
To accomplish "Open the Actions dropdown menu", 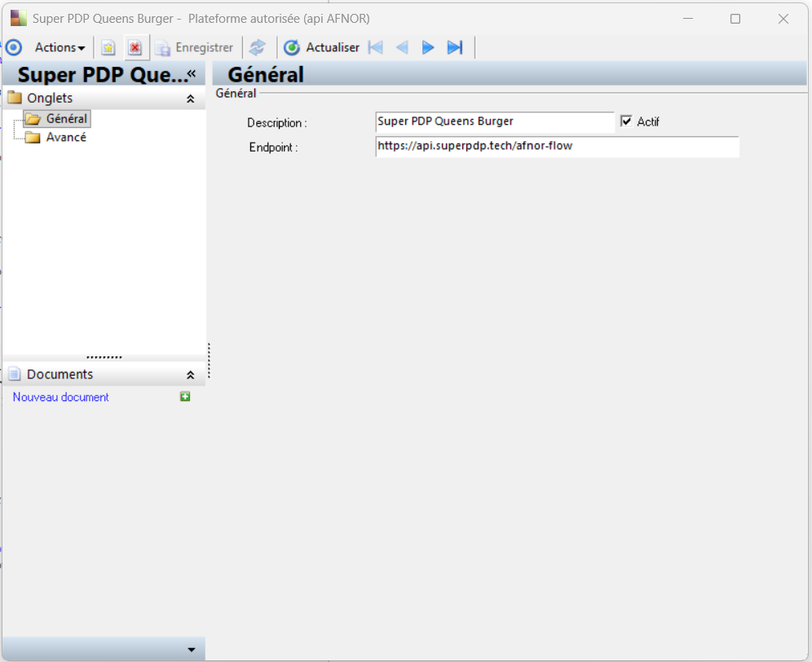I will [x=60, y=47].
